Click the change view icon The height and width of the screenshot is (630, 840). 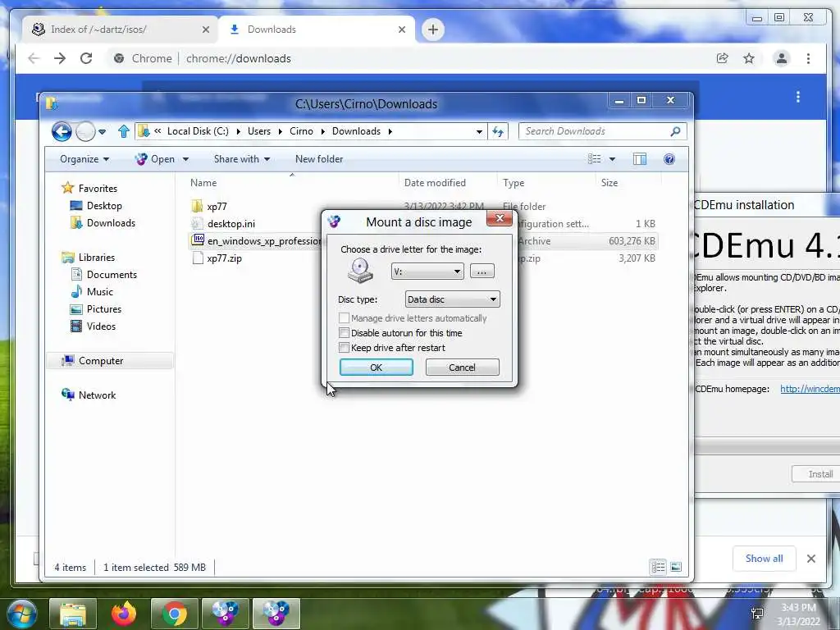click(594, 159)
